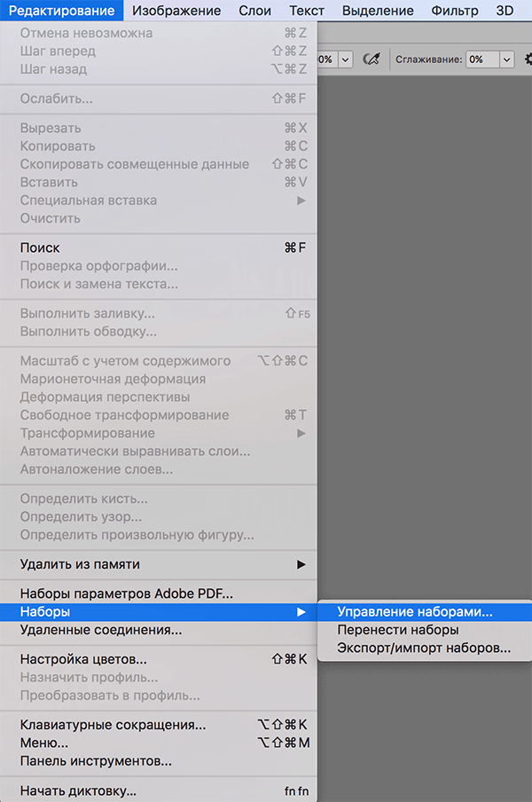The height and width of the screenshot is (802, 532).
Task: Open the Изображение menu
Action: click(x=176, y=11)
